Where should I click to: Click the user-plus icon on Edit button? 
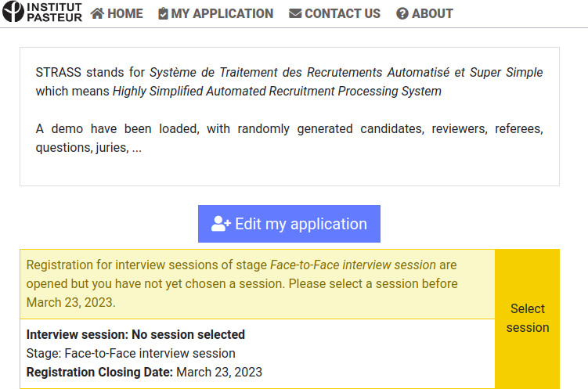[x=221, y=224]
